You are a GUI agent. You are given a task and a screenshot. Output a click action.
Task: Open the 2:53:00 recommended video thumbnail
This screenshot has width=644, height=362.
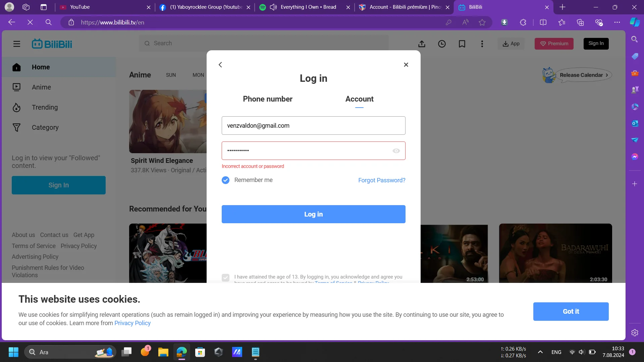(454, 254)
